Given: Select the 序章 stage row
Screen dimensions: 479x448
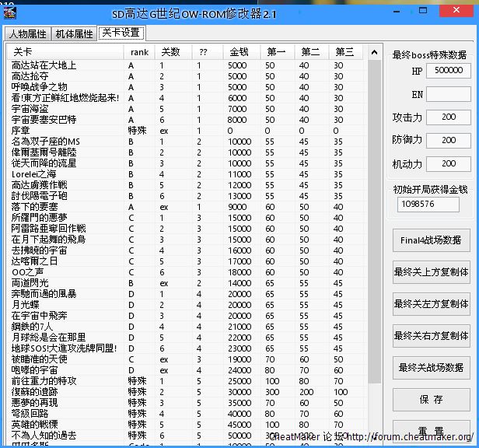Looking at the screenshot, I should tap(21, 131).
